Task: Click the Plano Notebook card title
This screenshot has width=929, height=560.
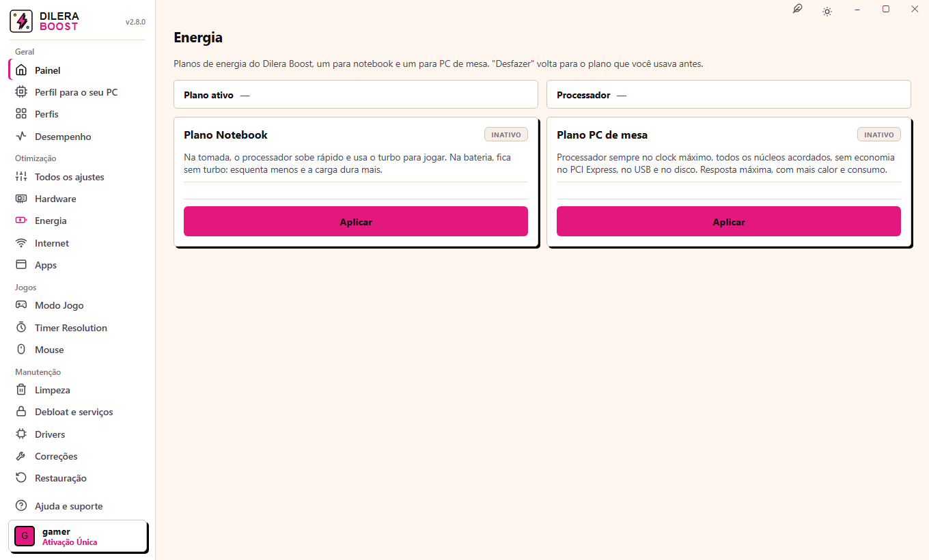Action: click(225, 135)
